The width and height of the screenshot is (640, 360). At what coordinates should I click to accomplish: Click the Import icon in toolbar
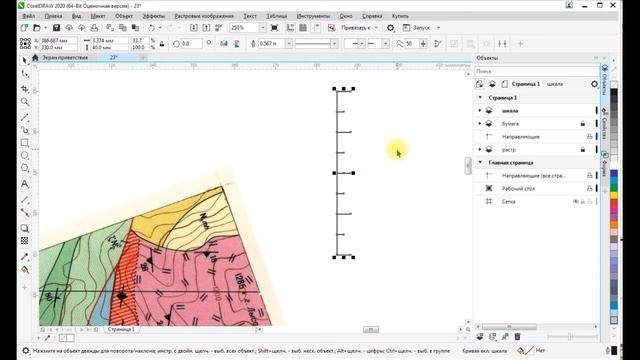click(194, 28)
